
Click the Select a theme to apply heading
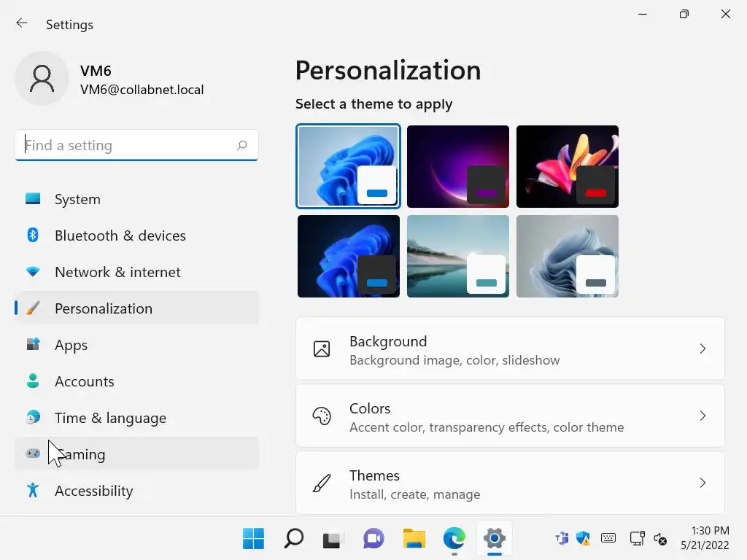pyautogui.click(x=374, y=104)
